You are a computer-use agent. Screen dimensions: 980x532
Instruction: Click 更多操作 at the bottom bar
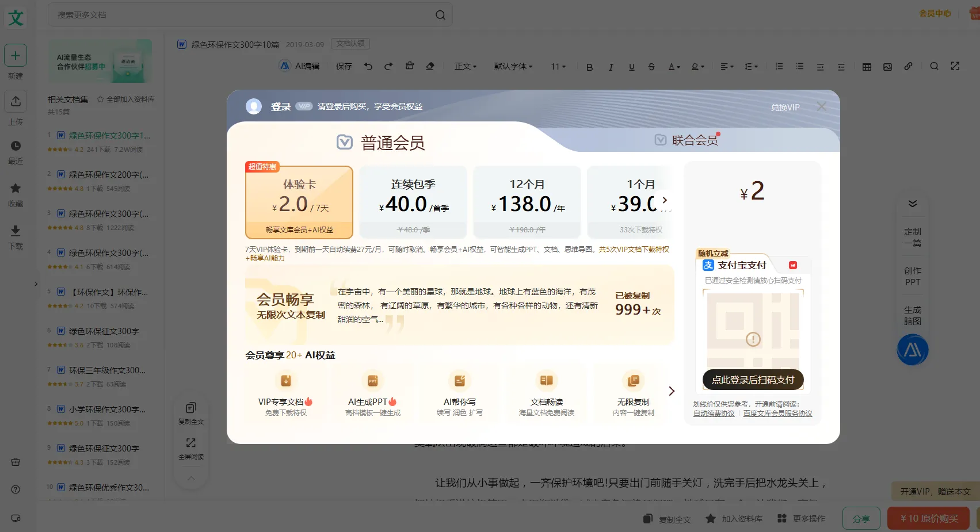point(801,519)
